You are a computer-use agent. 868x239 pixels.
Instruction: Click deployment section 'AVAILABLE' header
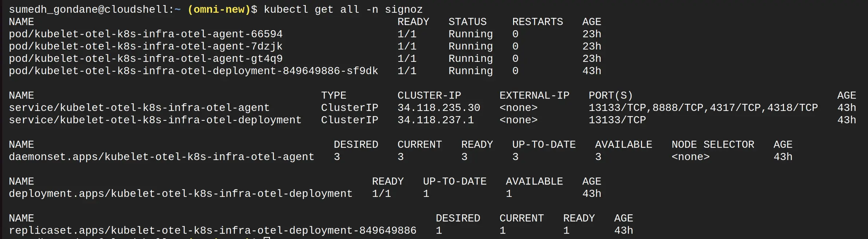[x=534, y=182]
